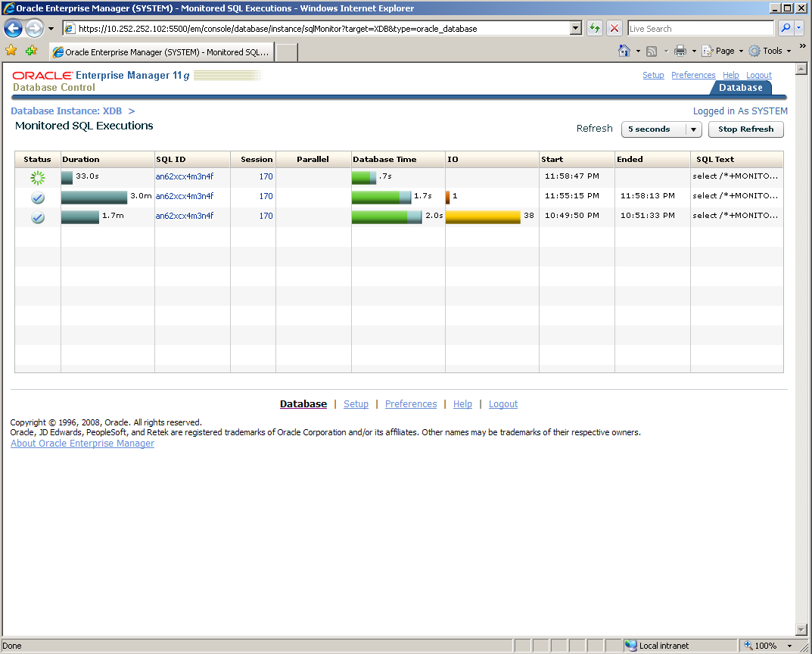Open the Page menu

coord(723,51)
